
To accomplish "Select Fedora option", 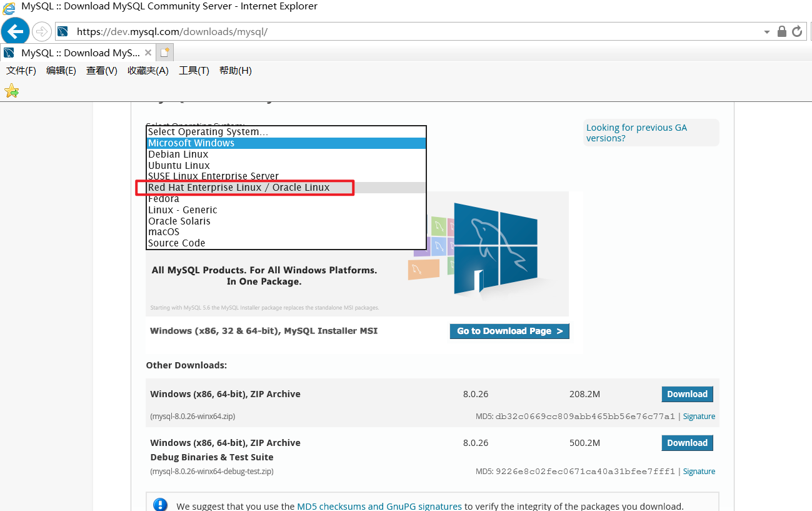I will coord(286,199).
